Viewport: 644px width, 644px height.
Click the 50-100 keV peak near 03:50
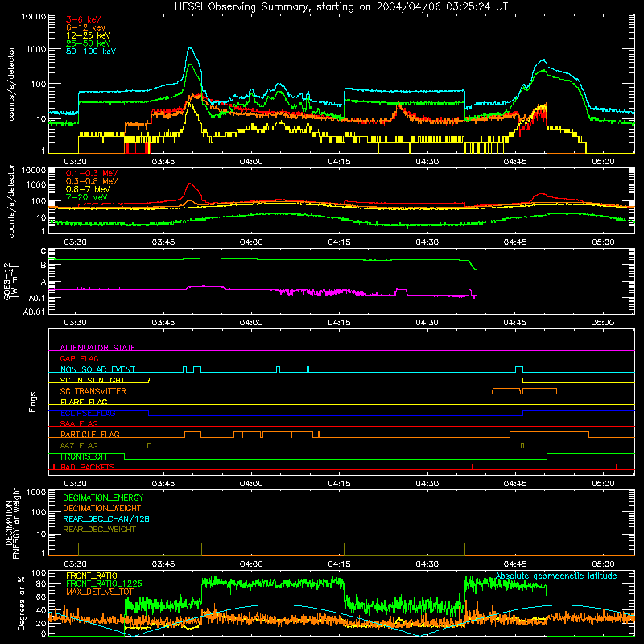pyautogui.click(x=190, y=48)
